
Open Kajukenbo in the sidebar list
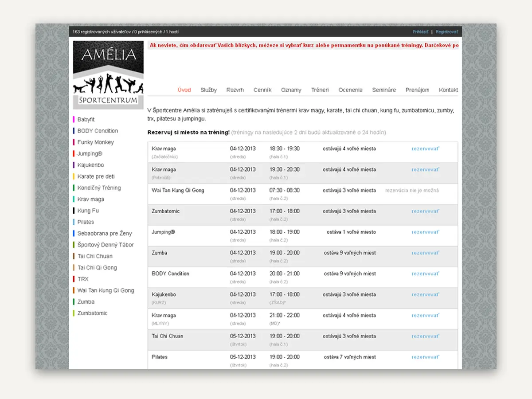90,165
